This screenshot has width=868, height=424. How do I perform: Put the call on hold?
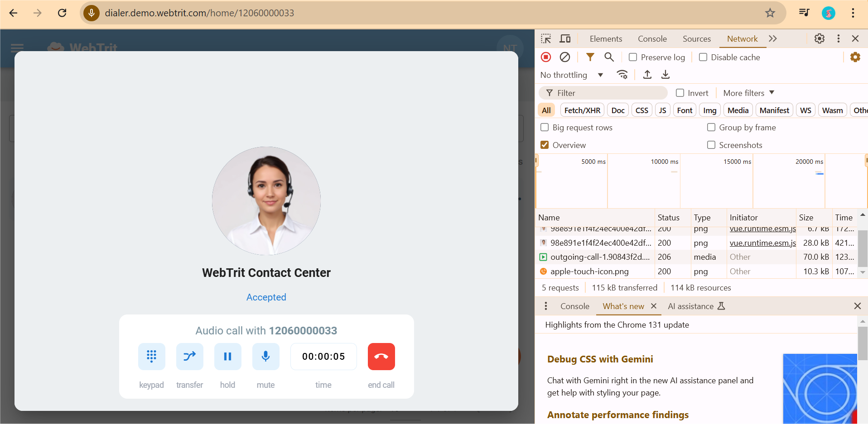227,356
